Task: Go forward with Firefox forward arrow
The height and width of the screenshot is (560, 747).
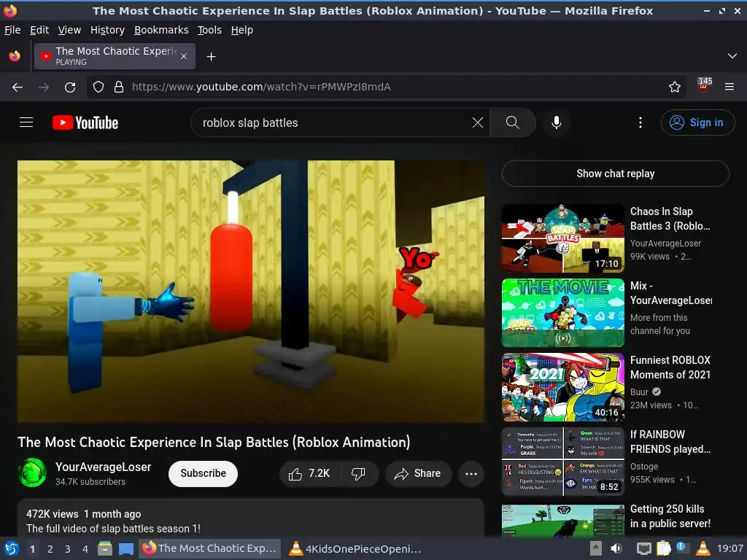Action: [x=44, y=87]
